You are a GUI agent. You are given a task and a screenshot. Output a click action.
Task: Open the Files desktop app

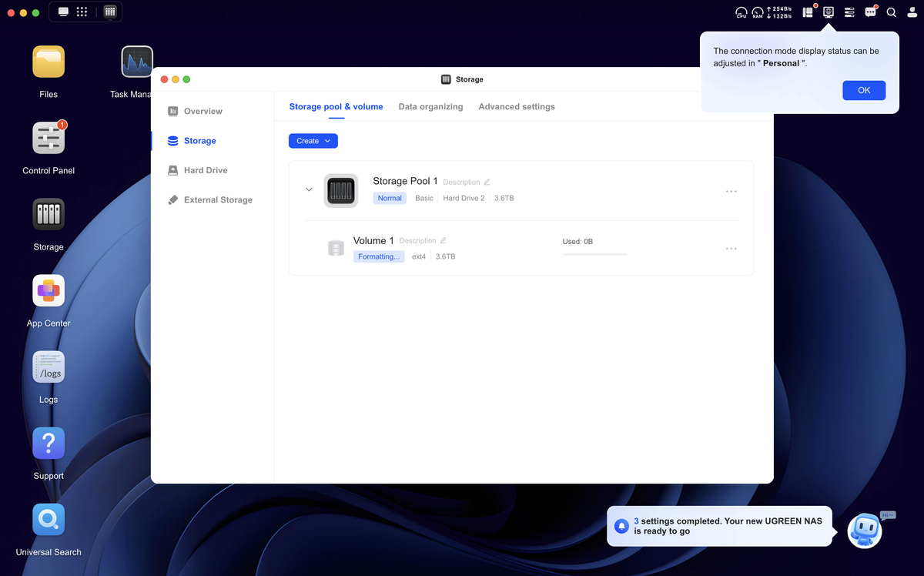(x=49, y=62)
